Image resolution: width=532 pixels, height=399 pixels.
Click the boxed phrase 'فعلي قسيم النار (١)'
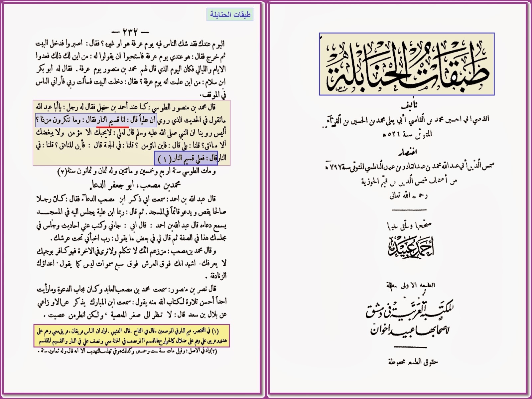pos(186,159)
